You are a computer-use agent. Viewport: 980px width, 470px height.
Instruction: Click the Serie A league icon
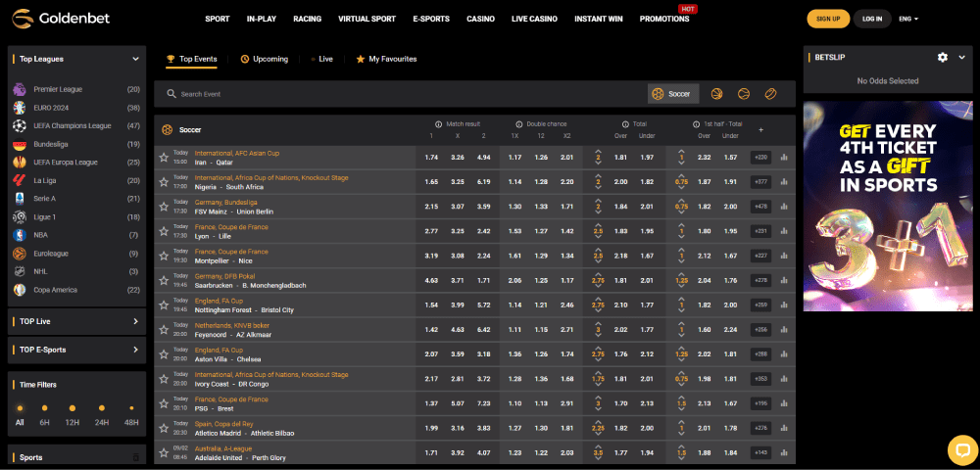[20, 199]
